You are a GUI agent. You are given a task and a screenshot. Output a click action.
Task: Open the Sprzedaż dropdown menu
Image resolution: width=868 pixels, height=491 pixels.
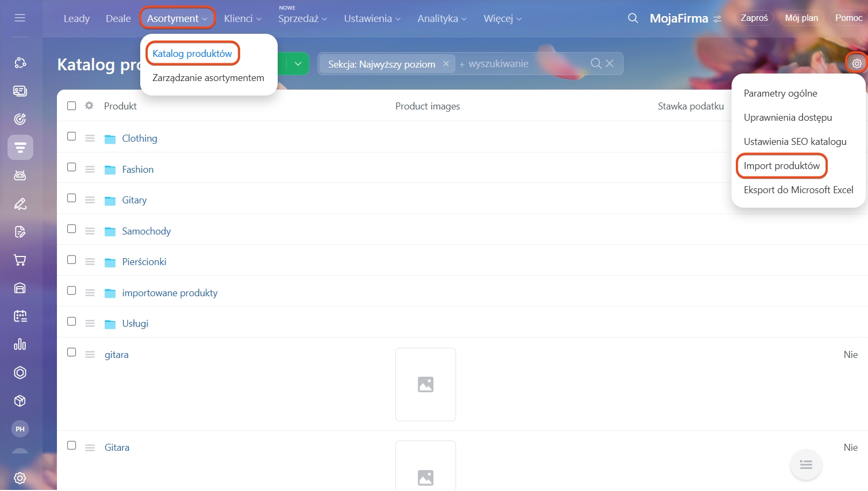click(302, 19)
